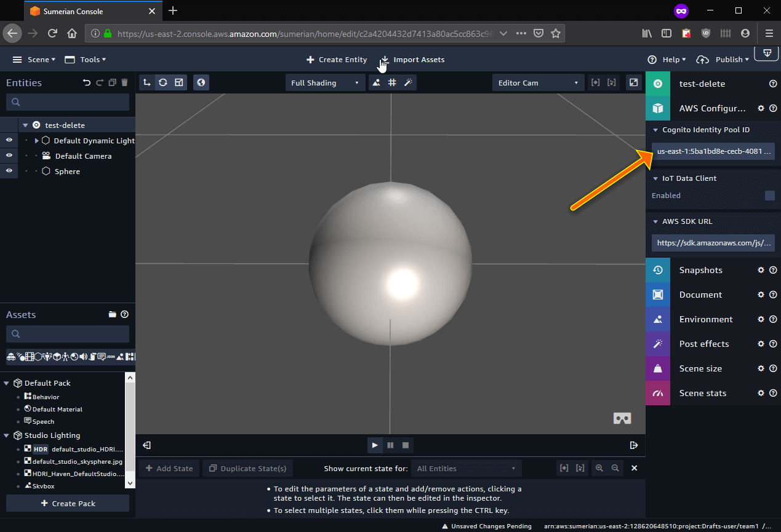Click the undo arrow in Entities panel
This screenshot has height=532, width=781.
[x=87, y=82]
